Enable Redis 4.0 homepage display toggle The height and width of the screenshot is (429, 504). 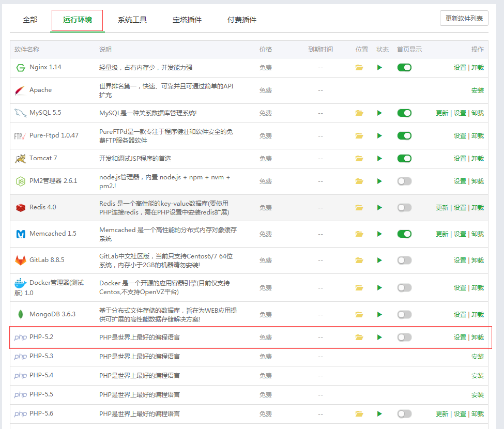tap(404, 208)
